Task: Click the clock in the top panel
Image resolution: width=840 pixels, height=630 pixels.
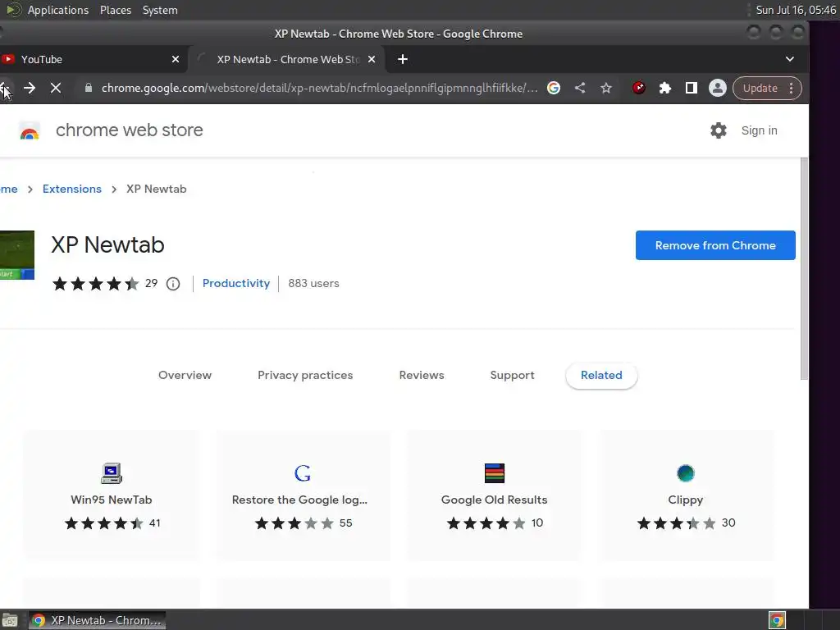Action: coord(796,10)
